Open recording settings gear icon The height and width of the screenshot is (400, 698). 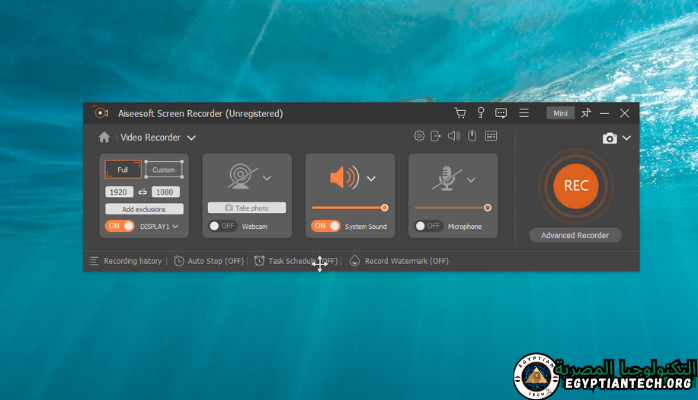[420, 137]
